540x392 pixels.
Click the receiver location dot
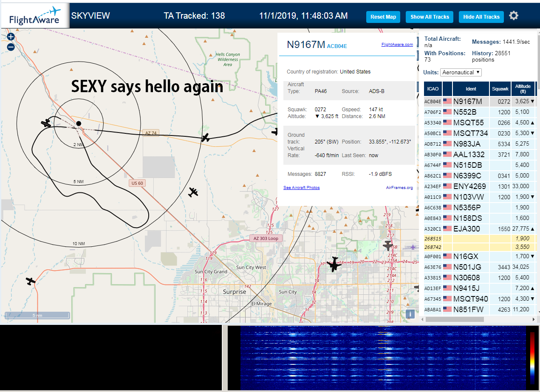(79, 124)
